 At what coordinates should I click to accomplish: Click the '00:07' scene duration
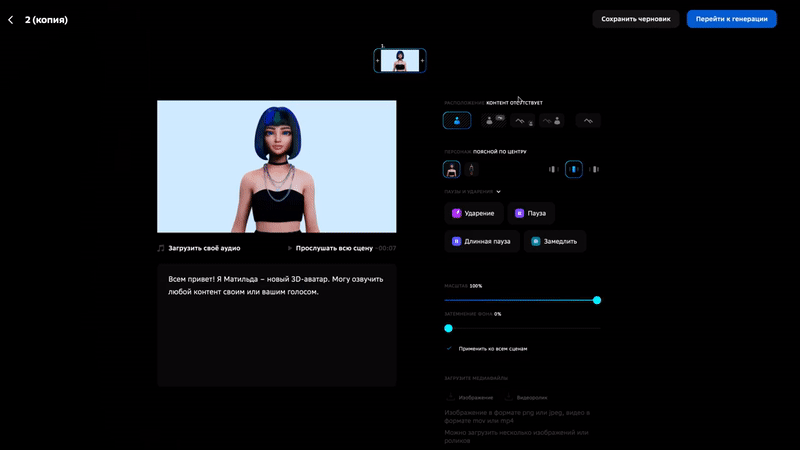click(x=387, y=248)
